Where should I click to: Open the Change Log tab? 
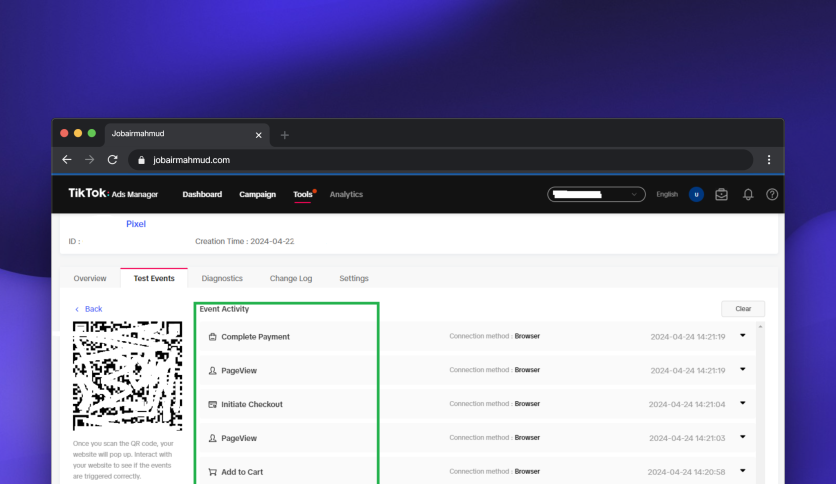[291, 278]
